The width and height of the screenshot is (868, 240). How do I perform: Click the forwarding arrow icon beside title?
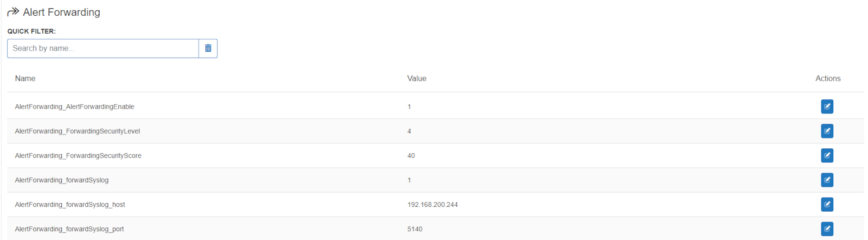coord(13,12)
